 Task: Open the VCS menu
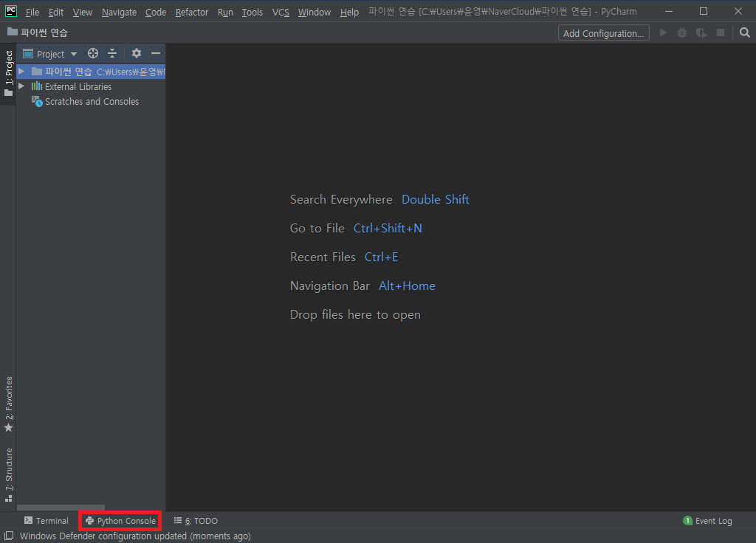click(281, 12)
